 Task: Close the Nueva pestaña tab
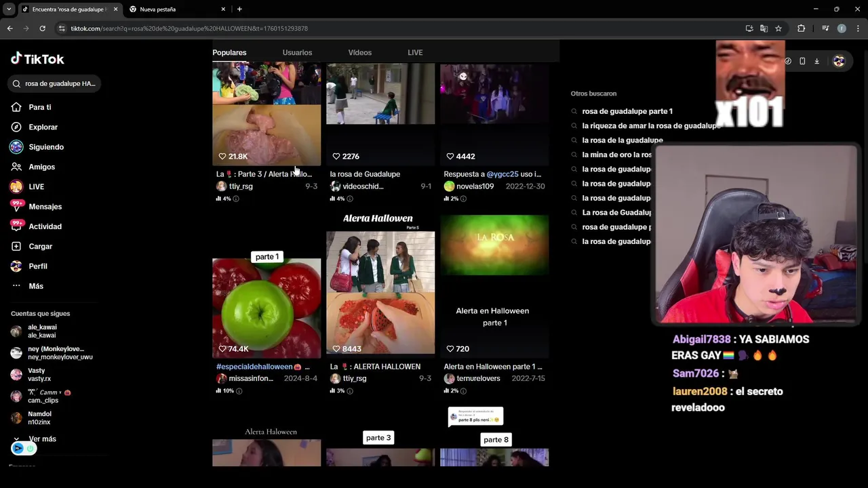click(223, 9)
